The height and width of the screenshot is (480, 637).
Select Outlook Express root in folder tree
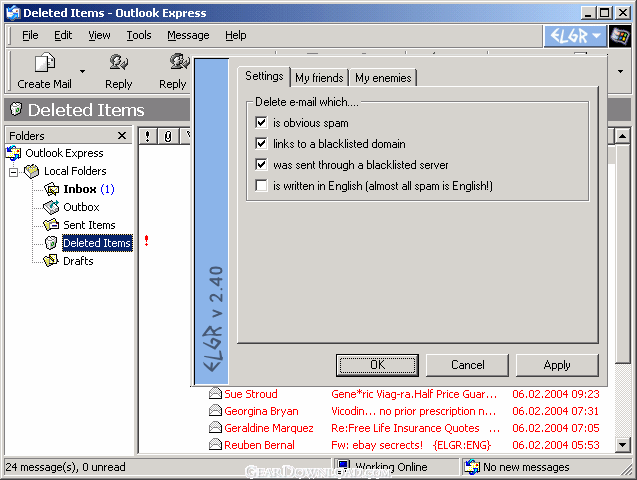coord(64,153)
